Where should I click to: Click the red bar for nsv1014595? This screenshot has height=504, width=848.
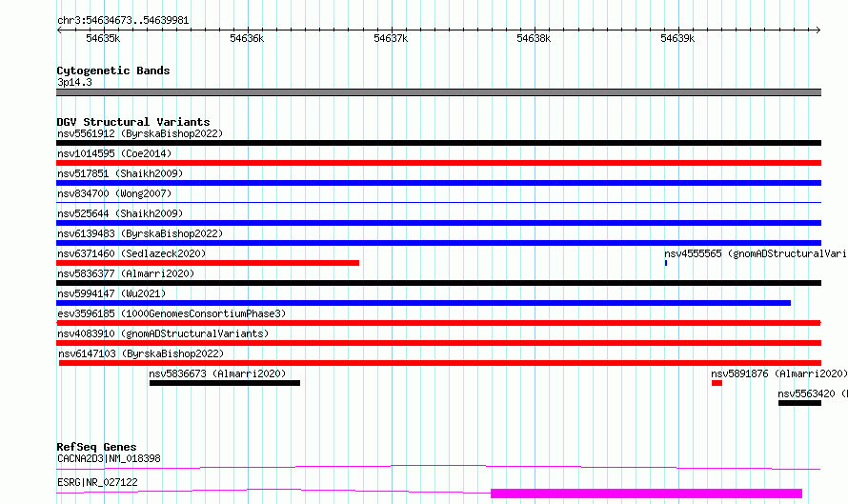[x=438, y=163]
